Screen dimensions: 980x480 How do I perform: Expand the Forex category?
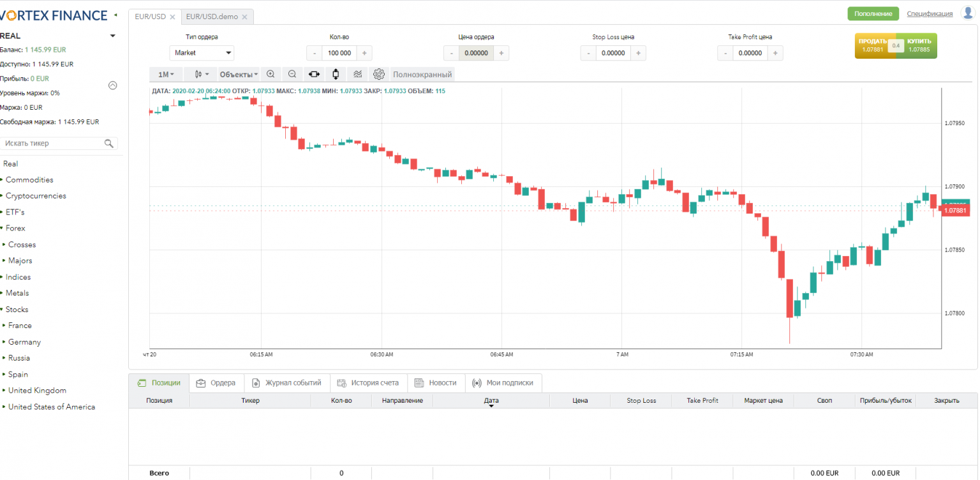15,228
